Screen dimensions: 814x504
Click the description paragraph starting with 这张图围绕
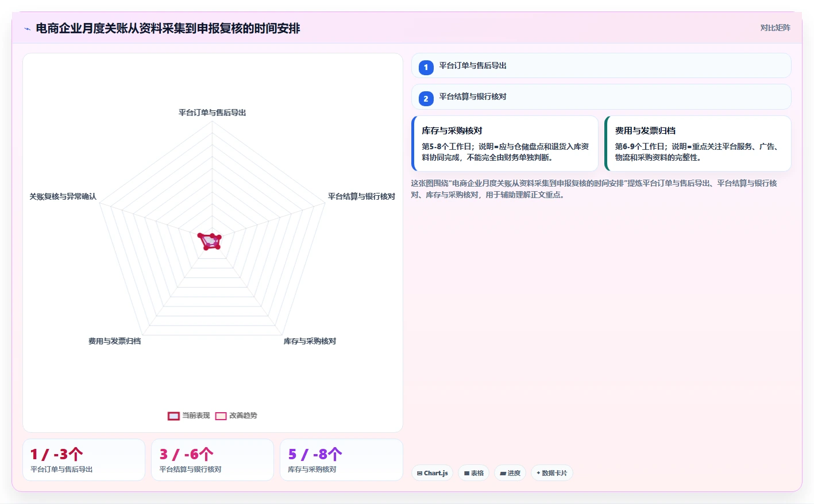pos(594,189)
